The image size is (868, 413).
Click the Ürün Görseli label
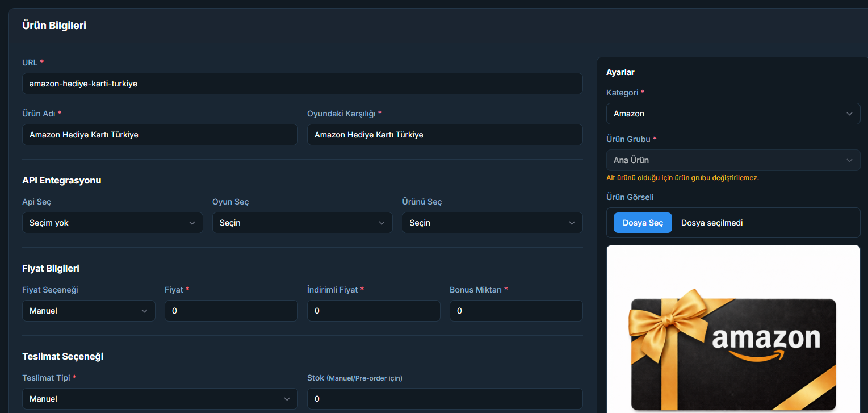[x=630, y=197]
